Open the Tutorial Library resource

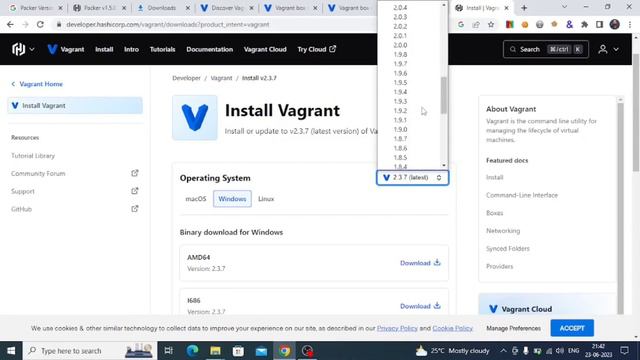tap(33, 156)
